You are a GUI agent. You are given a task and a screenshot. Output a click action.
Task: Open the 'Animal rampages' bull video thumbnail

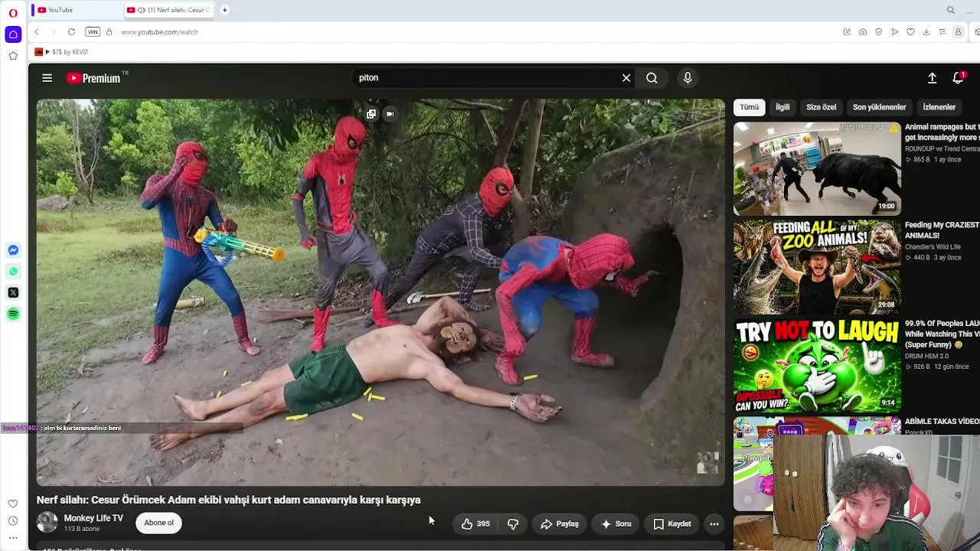point(817,168)
